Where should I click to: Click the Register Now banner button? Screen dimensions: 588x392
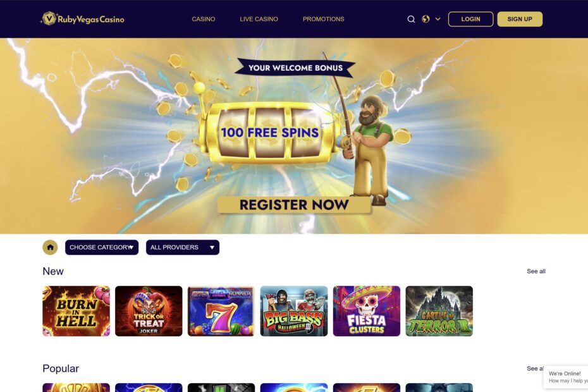(x=294, y=205)
